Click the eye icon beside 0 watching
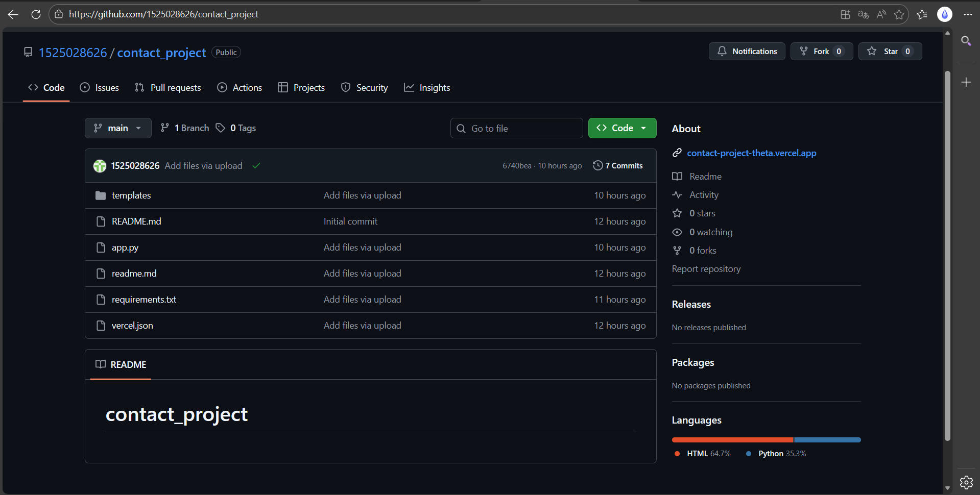980x495 pixels. (677, 232)
